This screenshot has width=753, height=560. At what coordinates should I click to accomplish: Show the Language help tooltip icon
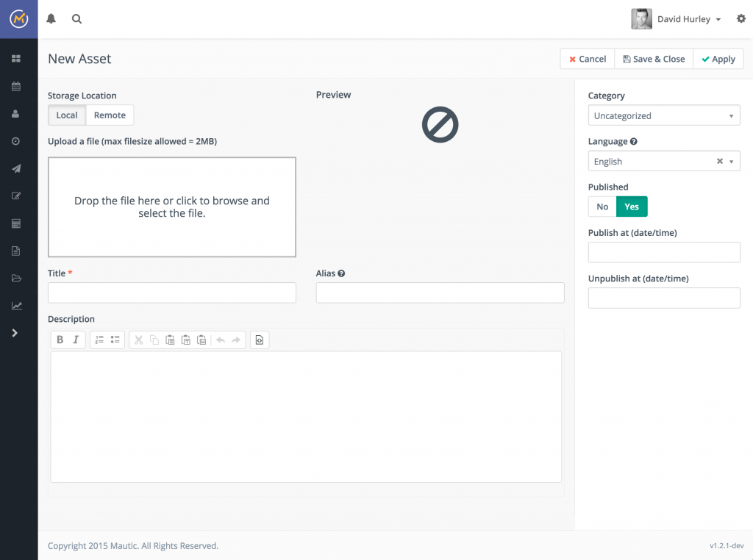[633, 142]
